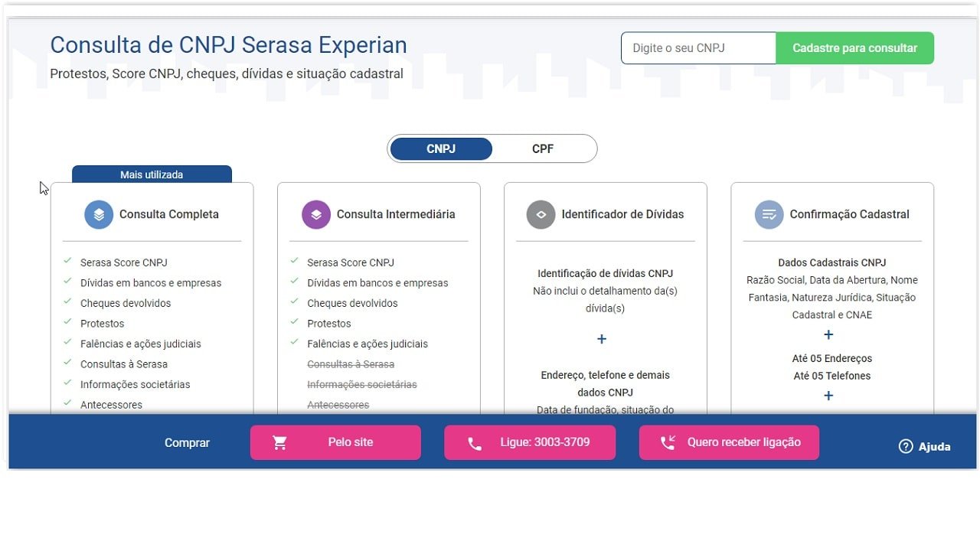Click the Quero receber ligação button
Screen dimensions: 980x551
click(x=728, y=442)
